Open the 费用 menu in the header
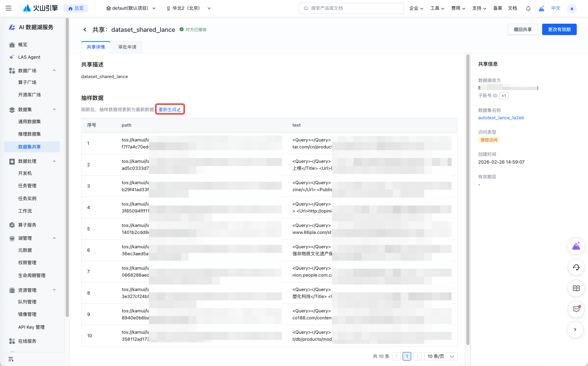588x366 pixels. tap(458, 8)
